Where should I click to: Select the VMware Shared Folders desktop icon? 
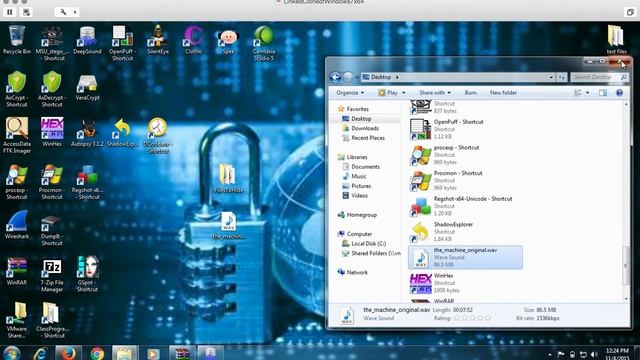(17, 320)
